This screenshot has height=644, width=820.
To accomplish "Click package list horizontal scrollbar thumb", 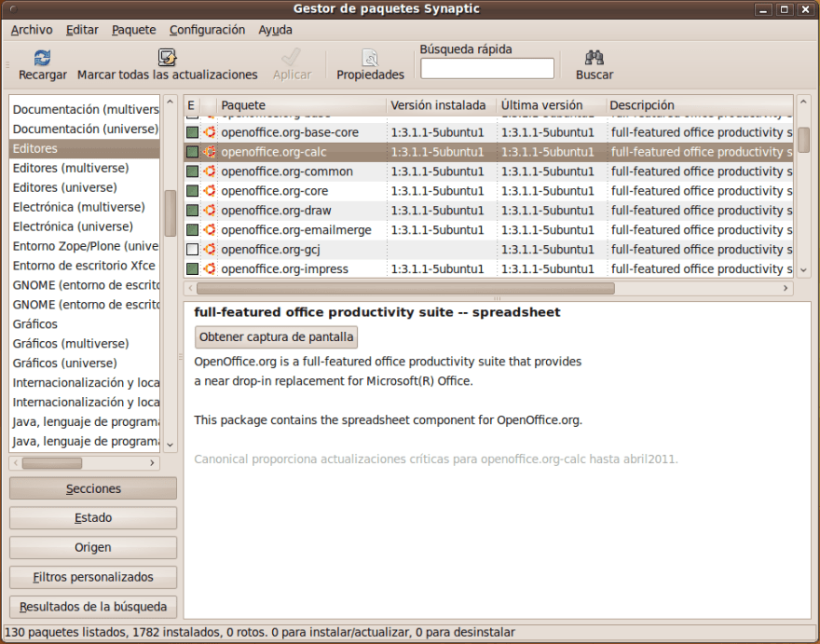I will 405,288.
